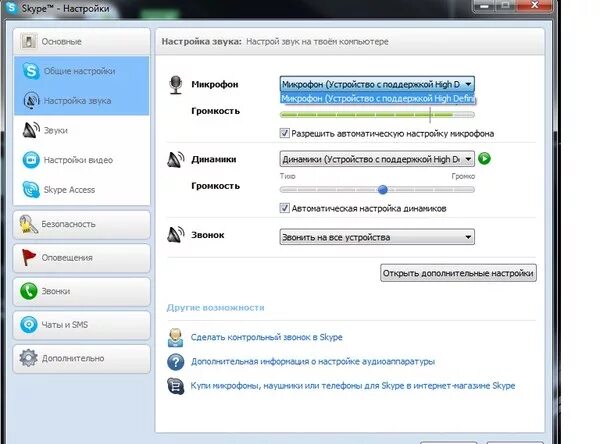This screenshot has height=444, width=600.
Task: Click the speaker icon beside Звонок label
Action: (176, 234)
